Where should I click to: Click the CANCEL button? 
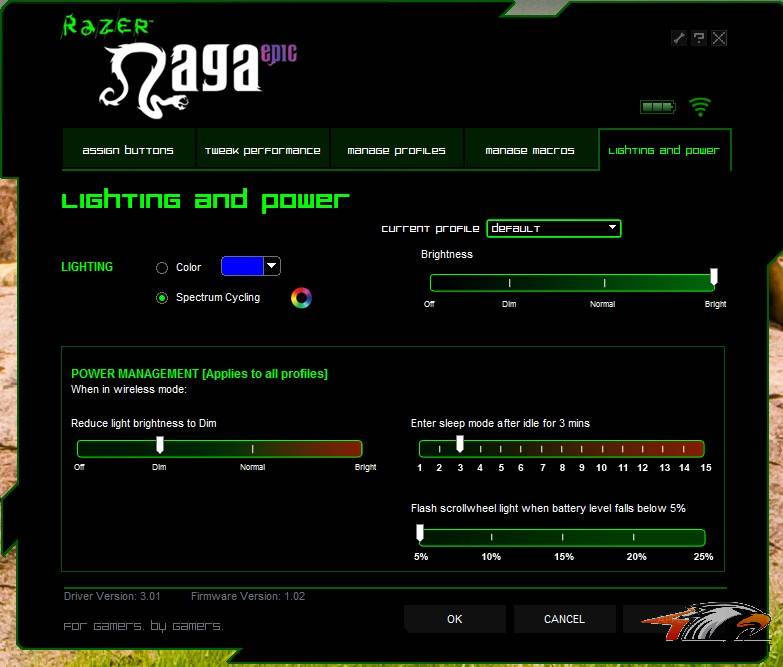click(x=564, y=619)
